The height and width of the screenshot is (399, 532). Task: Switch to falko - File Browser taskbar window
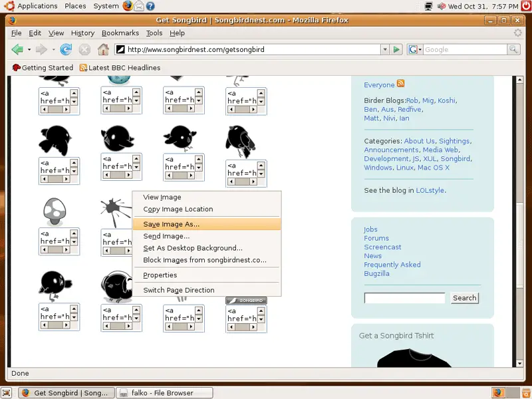tap(164, 393)
